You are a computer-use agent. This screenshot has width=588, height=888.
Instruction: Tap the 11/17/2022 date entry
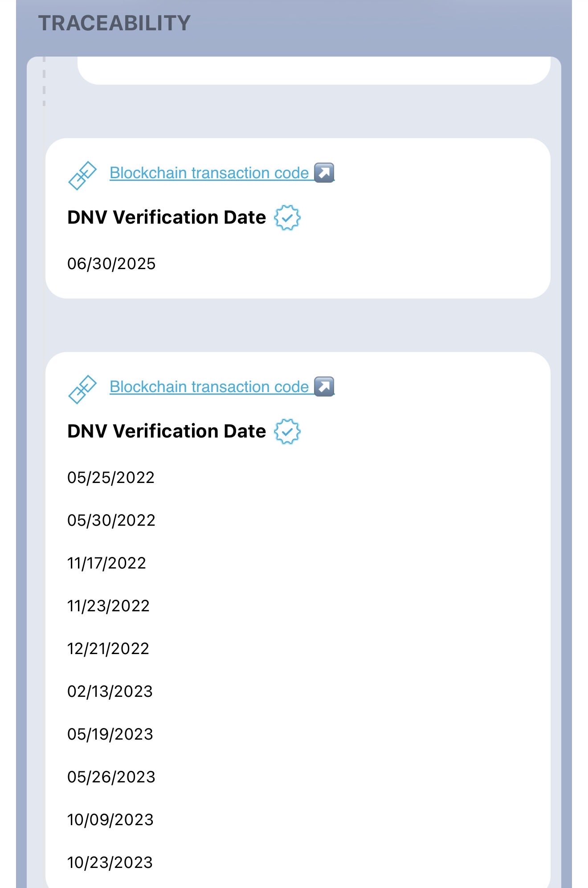tap(106, 563)
